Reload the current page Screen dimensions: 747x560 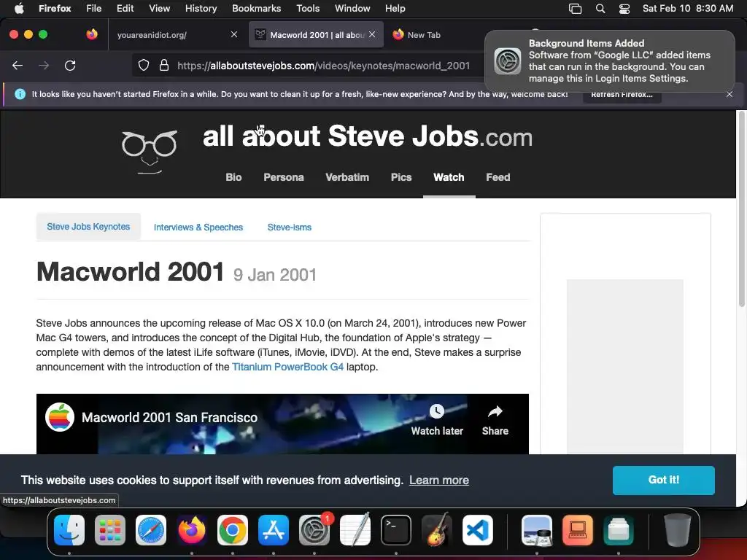pyautogui.click(x=70, y=66)
